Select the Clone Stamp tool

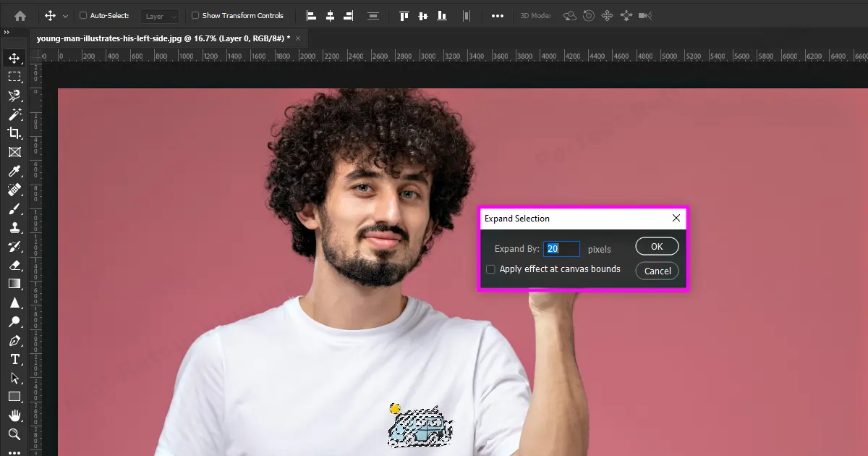coord(14,228)
